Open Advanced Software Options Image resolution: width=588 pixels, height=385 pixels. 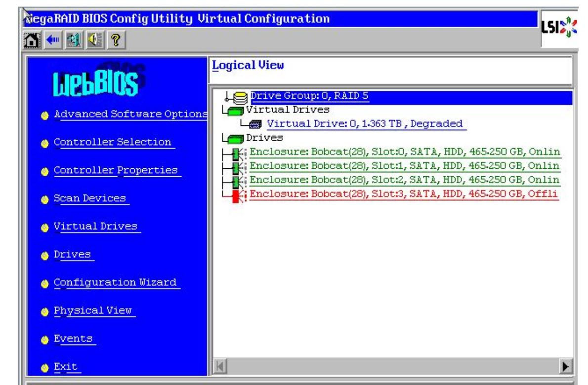point(130,114)
